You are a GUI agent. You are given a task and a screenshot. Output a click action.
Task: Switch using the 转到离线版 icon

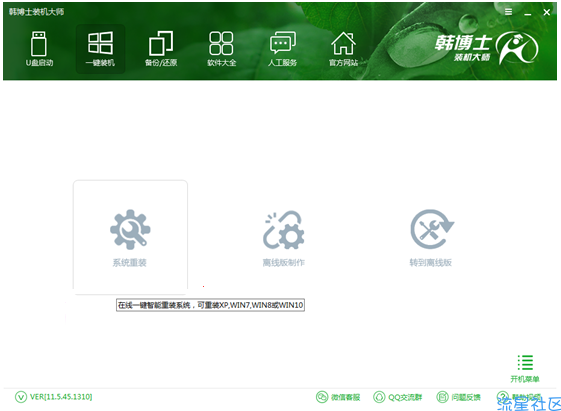point(432,229)
